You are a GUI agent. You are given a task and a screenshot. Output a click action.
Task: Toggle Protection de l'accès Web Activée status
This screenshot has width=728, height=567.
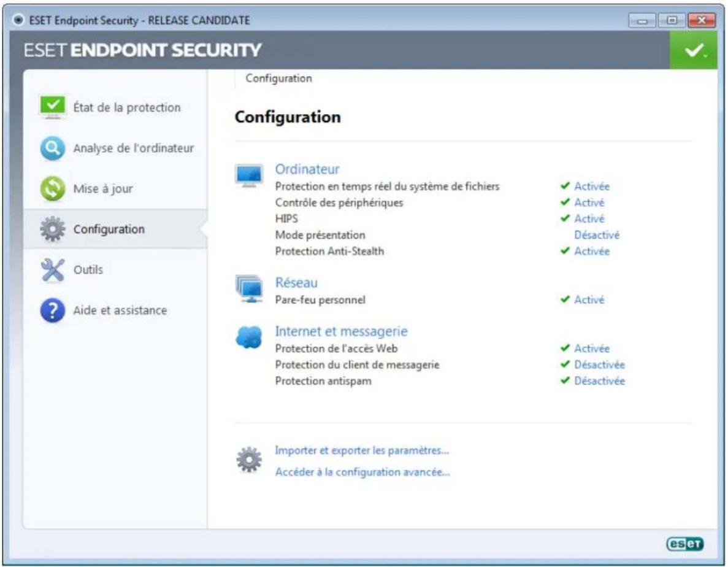tap(591, 349)
